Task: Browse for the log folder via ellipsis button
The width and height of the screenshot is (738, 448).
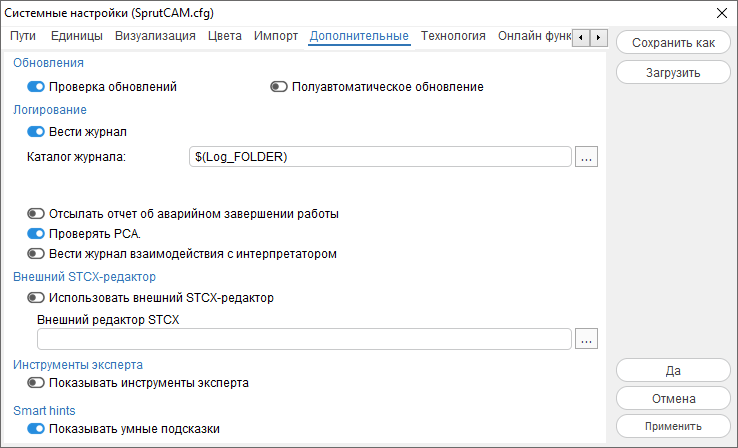Action: click(x=586, y=157)
